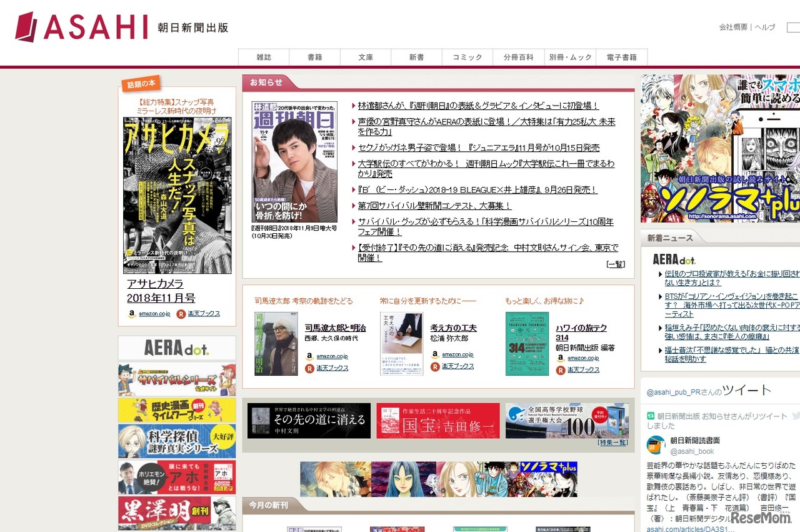This screenshot has width=800, height=532.
Task: Open the 福士蒼汰 news link
Action: [732, 355]
